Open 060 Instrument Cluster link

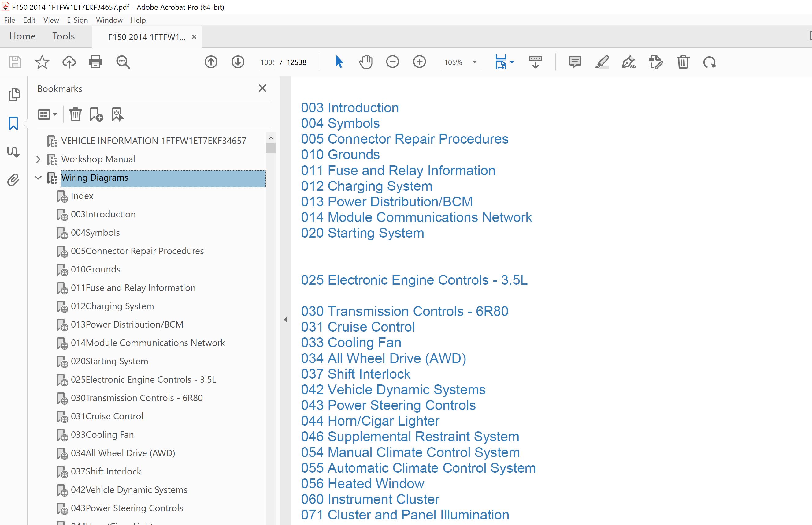[x=370, y=499]
